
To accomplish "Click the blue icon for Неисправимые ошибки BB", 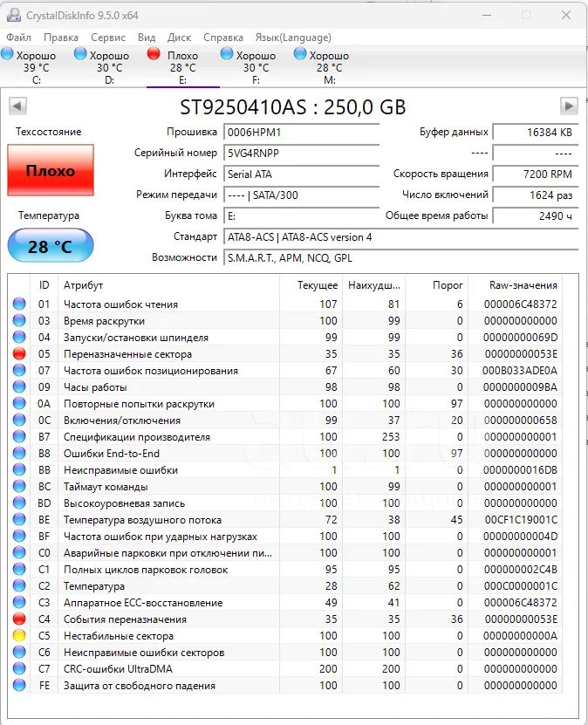I will 19,469.
